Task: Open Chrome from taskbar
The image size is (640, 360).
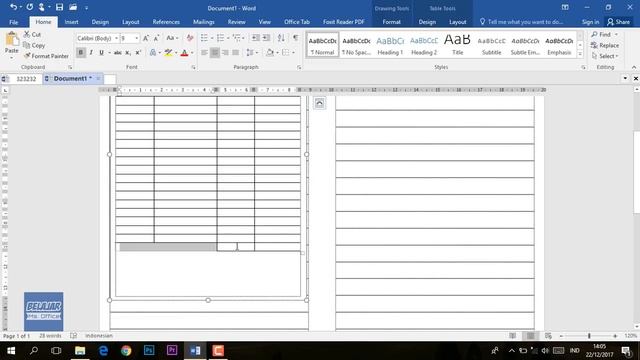Action: click(x=126, y=350)
